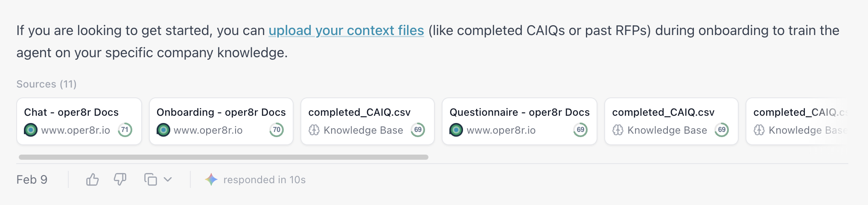This screenshot has height=205, width=868.
Task: Copy the response with the copy icon
Action: coord(150,180)
